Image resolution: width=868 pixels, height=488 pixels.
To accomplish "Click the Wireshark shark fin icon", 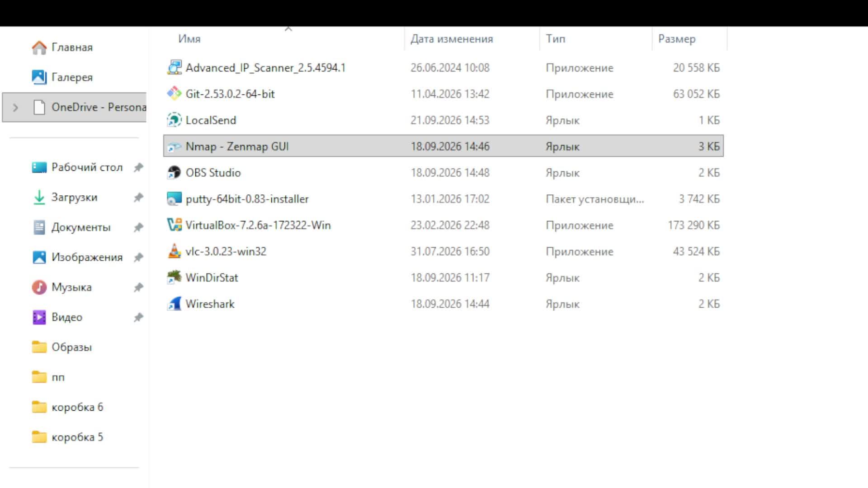I will [174, 304].
